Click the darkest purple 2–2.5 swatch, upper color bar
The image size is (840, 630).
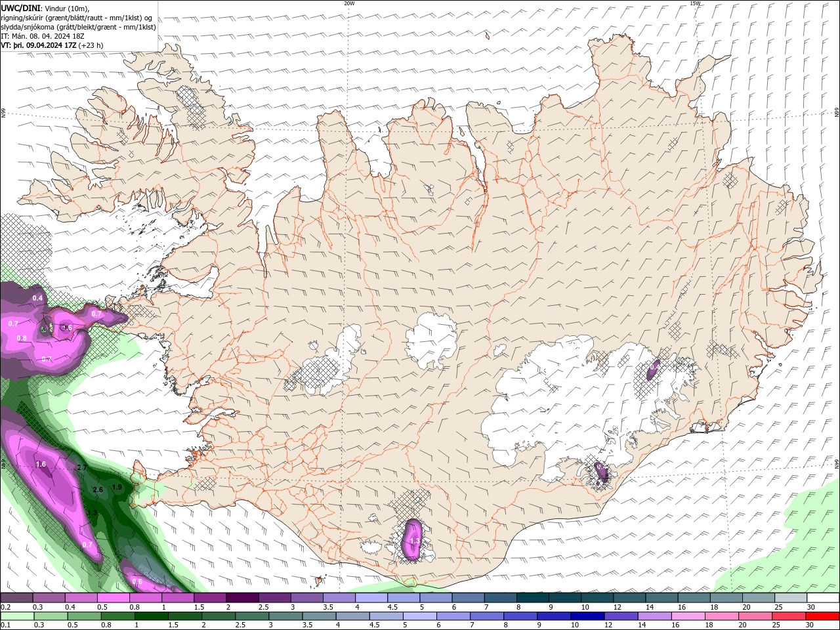tap(243, 598)
